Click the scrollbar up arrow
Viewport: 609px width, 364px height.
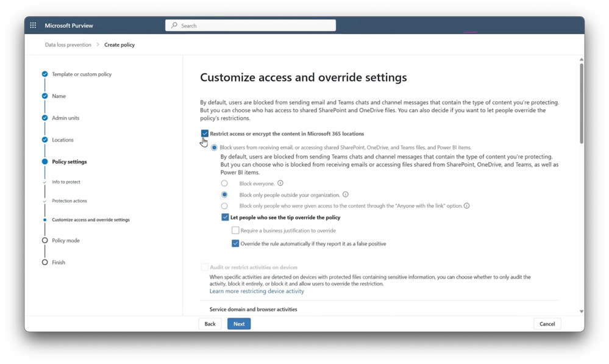click(582, 59)
